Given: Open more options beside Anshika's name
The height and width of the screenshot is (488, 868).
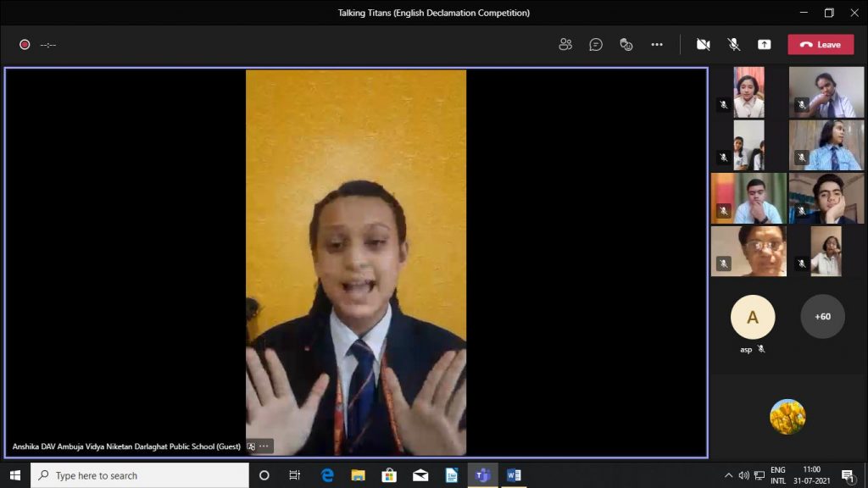Looking at the screenshot, I should (264, 446).
